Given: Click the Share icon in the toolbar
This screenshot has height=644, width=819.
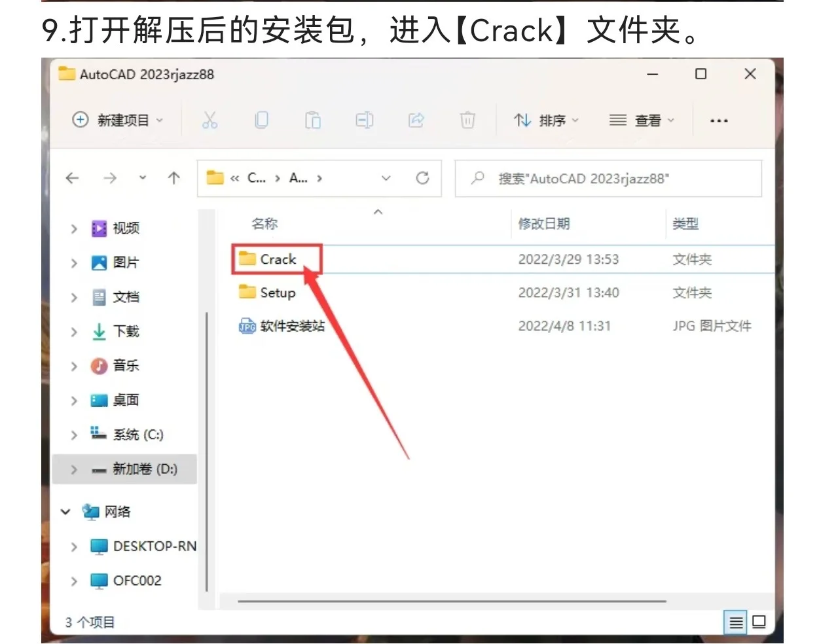Looking at the screenshot, I should click(x=416, y=120).
